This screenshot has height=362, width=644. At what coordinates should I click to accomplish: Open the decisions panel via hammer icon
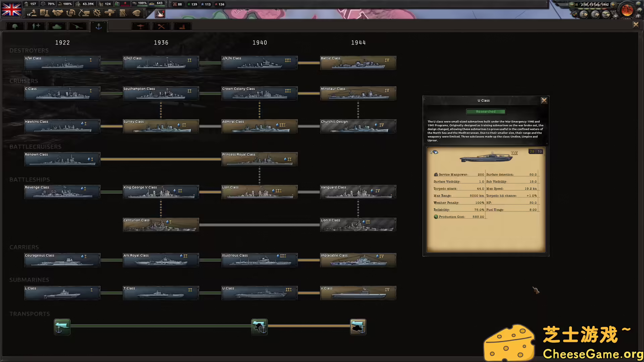pyautogui.click(x=32, y=14)
